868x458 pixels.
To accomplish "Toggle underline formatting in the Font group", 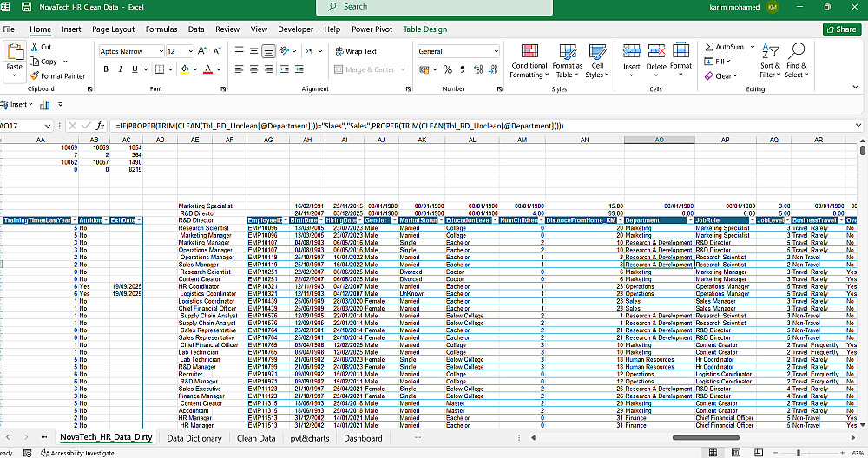I will coord(134,69).
